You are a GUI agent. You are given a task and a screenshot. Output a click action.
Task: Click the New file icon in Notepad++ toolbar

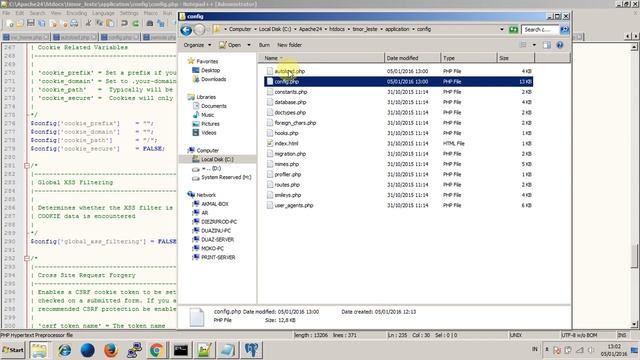(10, 24)
